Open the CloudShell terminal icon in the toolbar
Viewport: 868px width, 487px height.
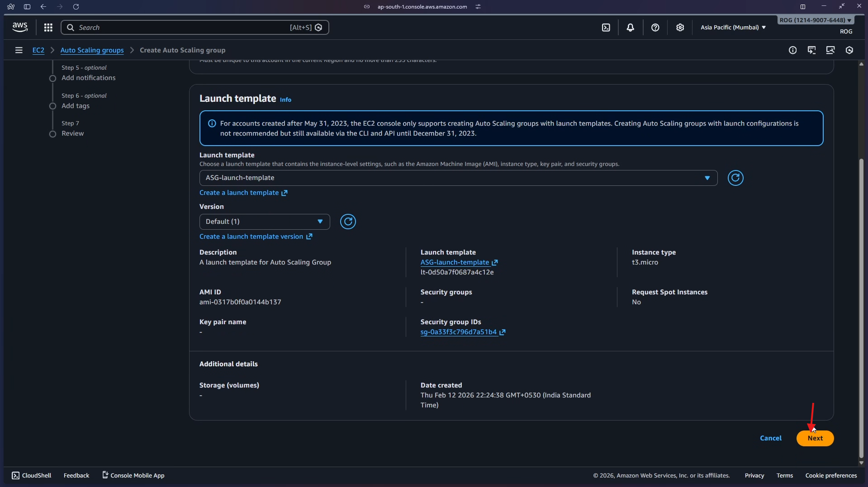point(606,27)
